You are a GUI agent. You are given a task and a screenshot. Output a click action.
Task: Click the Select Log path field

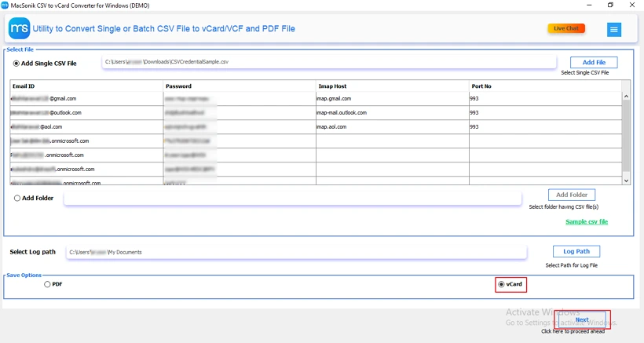296,252
